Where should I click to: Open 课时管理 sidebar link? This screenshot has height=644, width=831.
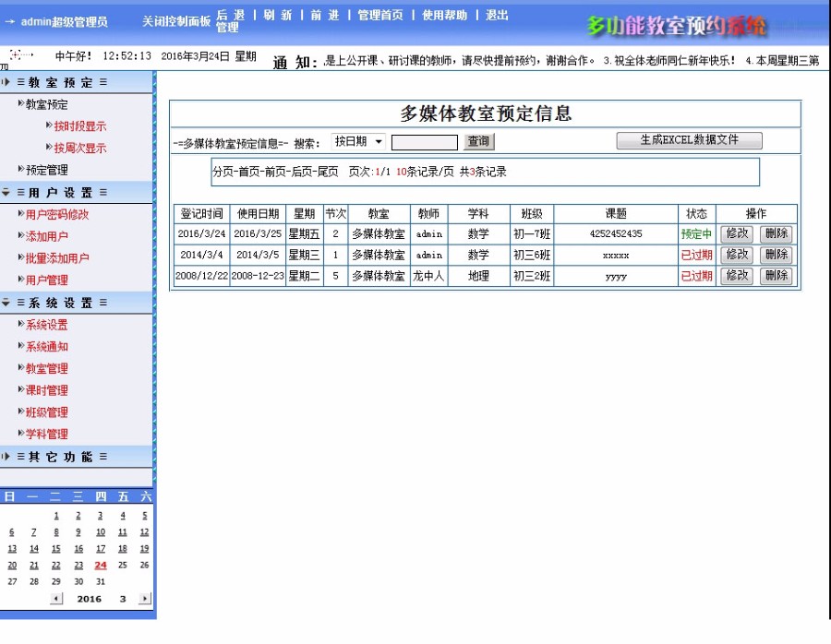[x=47, y=391]
